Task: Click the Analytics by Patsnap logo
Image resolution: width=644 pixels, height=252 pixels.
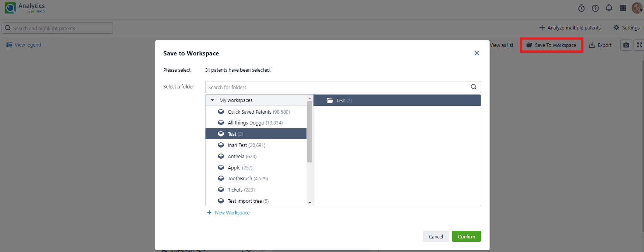Action: coord(25,8)
